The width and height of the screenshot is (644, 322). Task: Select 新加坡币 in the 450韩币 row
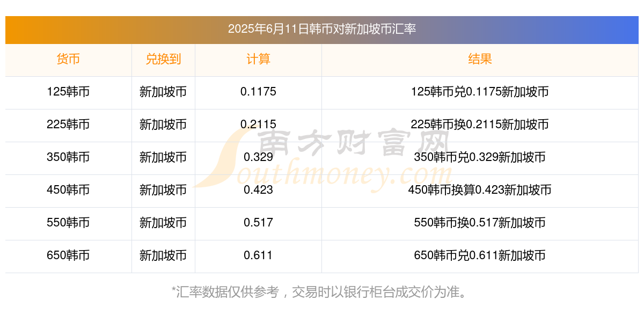tap(163, 190)
